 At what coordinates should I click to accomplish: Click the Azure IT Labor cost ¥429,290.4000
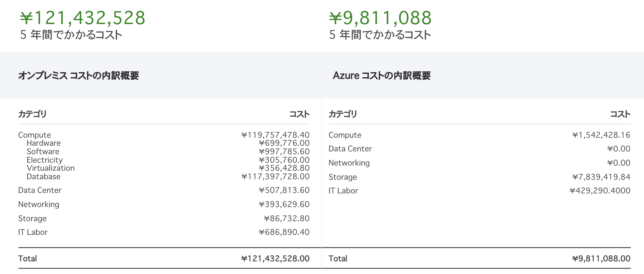600,191
